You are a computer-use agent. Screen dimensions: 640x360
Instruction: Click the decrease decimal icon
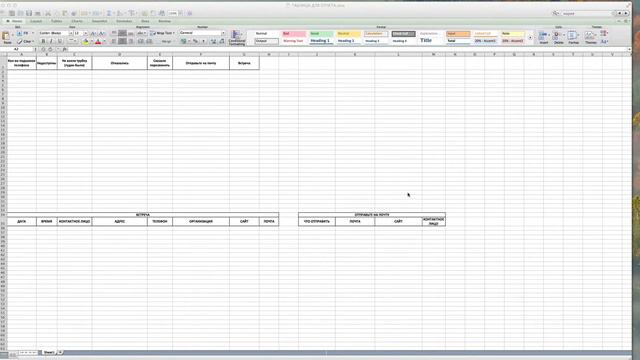point(222,41)
